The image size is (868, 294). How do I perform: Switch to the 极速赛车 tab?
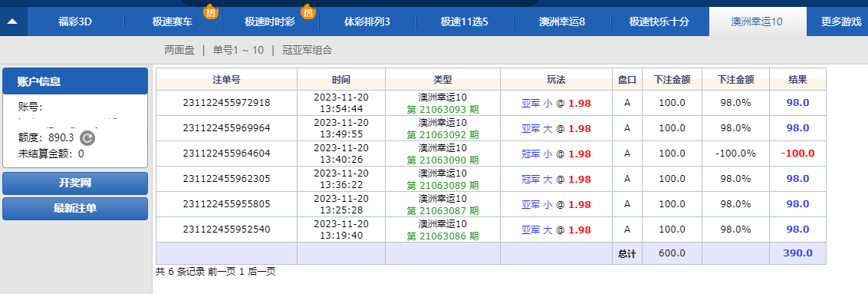click(x=173, y=22)
